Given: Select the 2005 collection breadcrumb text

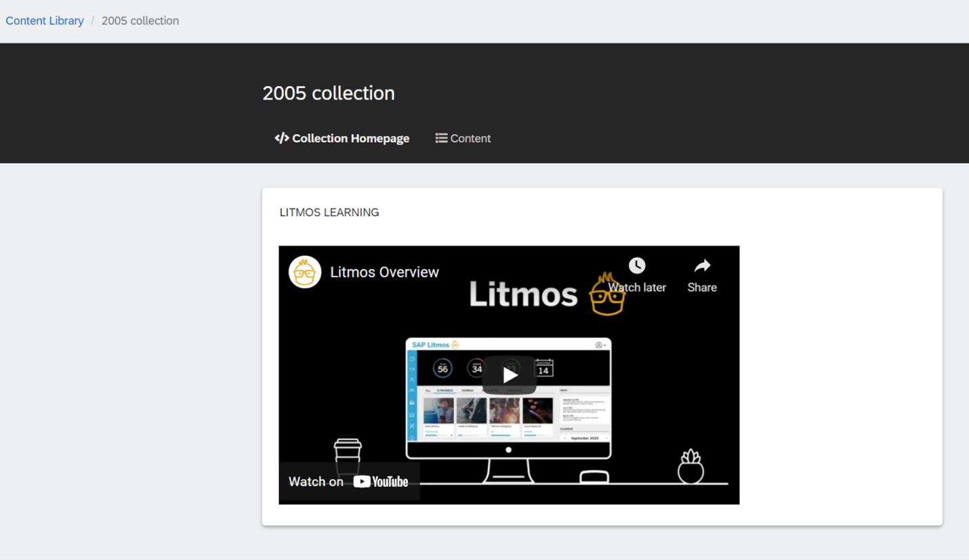Looking at the screenshot, I should point(140,21).
